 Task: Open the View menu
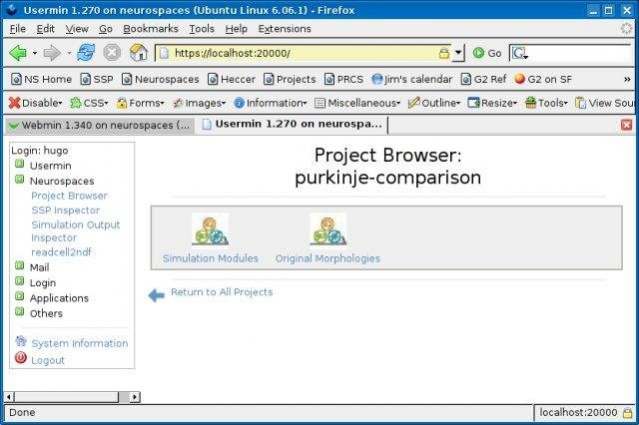[77, 29]
